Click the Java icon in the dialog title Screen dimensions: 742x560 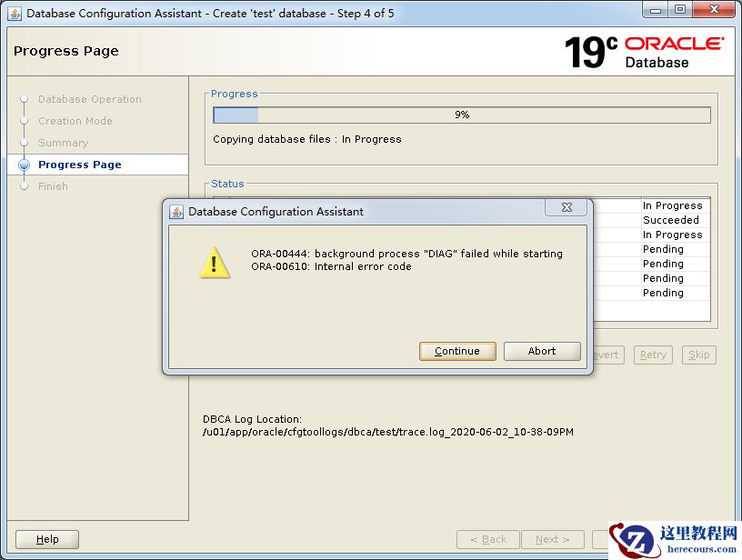click(x=176, y=212)
